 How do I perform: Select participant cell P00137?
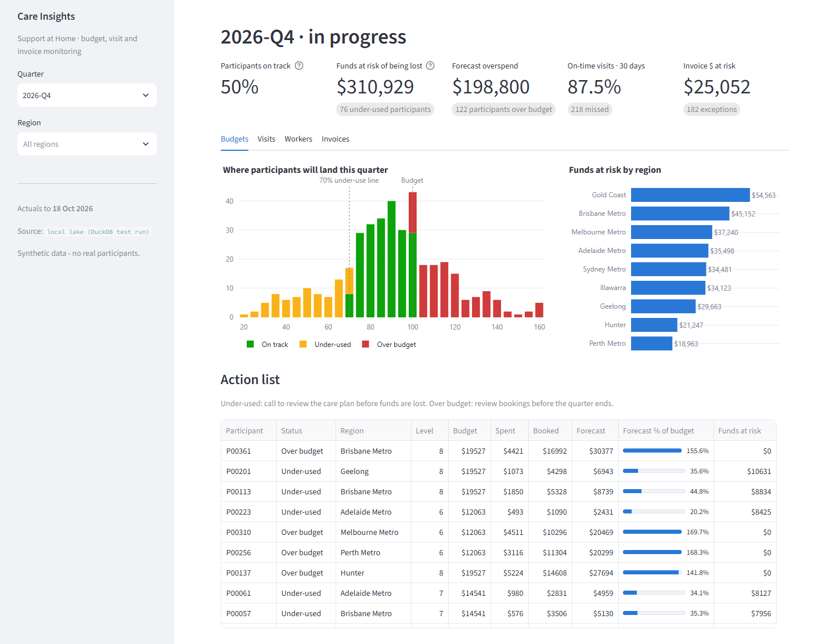(249, 573)
